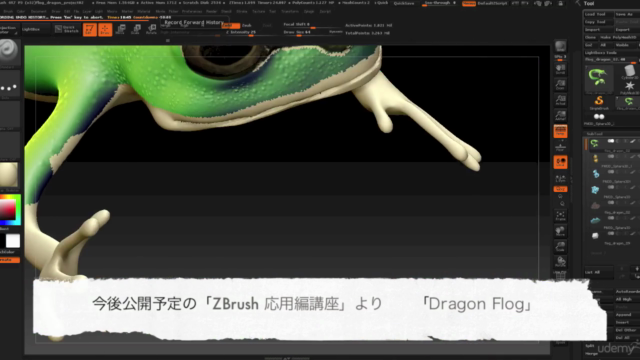Switch to the Move gizmo on top shelf
640x360 pixels.
click(120, 29)
